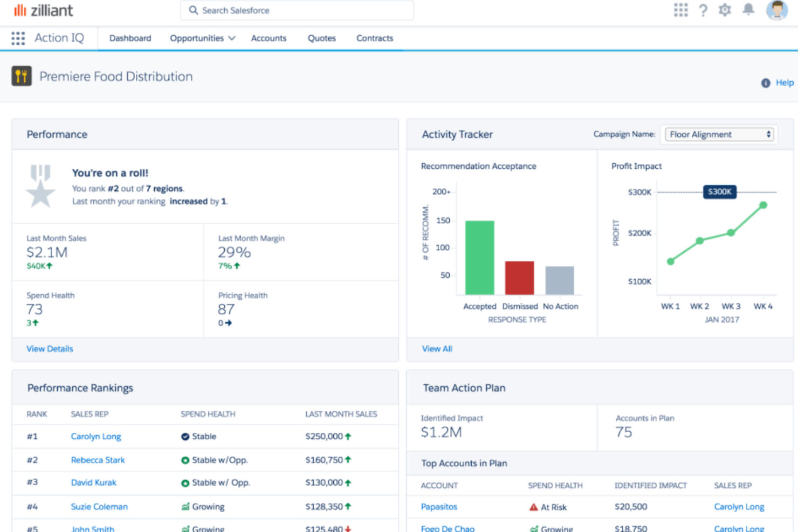The height and width of the screenshot is (532, 798).
Task: Click Suzie Coleman's Growing trend icon
Action: click(185, 506)
